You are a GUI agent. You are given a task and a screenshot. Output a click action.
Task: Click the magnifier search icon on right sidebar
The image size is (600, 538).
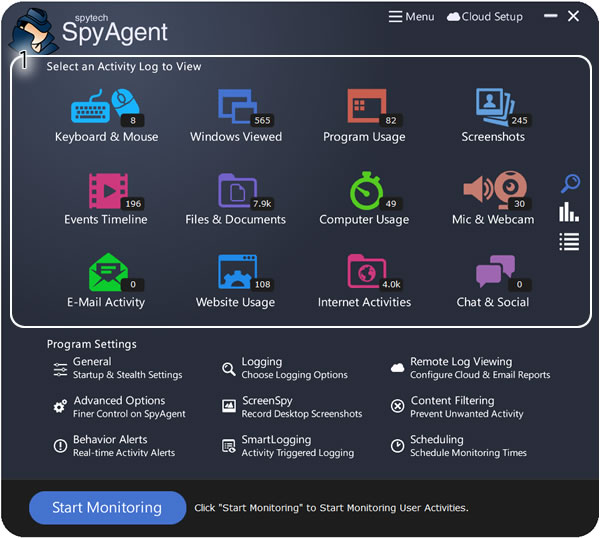(x=570, y=183)
